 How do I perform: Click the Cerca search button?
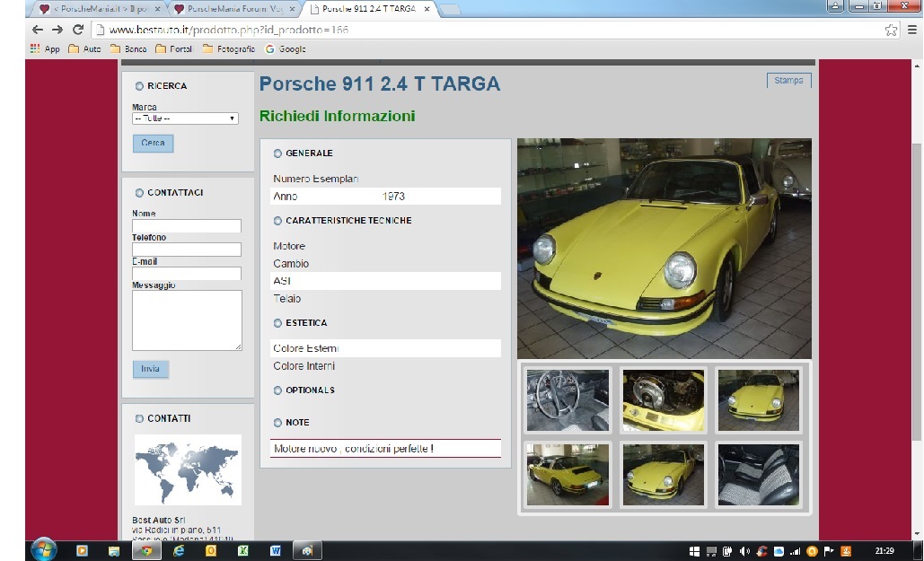pos(154,144)
